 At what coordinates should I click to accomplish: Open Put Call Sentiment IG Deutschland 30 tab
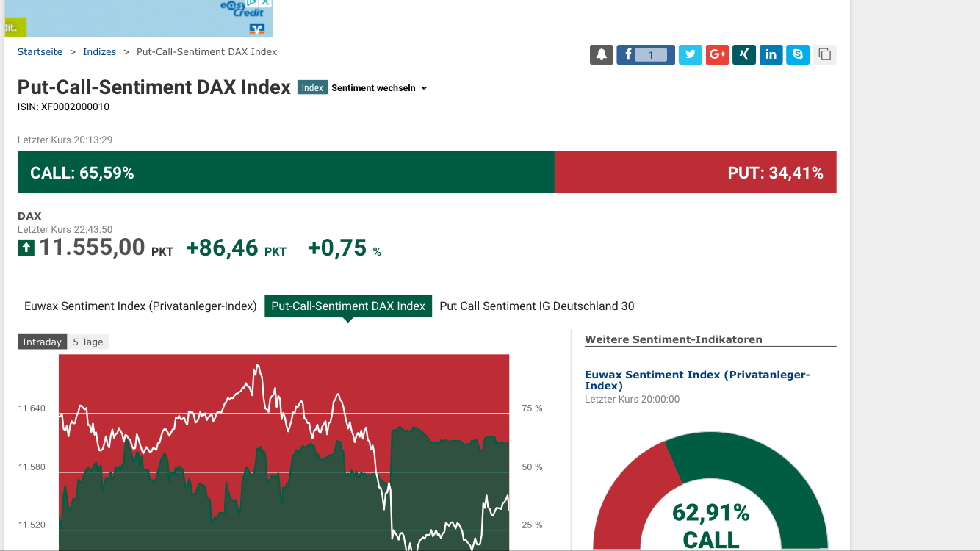536,306
